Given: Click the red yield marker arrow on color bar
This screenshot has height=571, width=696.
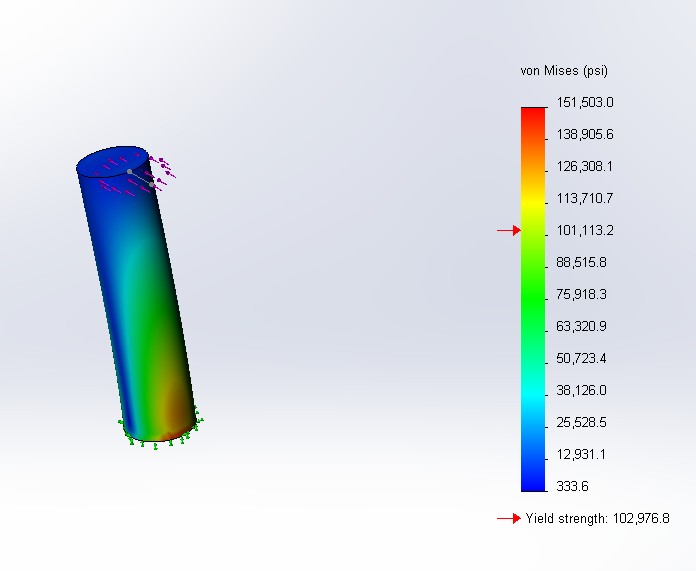Looking at the screenshot, I should click(x=509, y=230).
